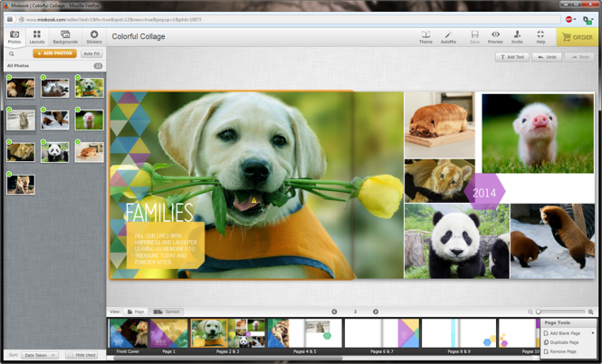Click the Auto Fill button
This screenshot has width=602, height=364.
tap(91, 53)
